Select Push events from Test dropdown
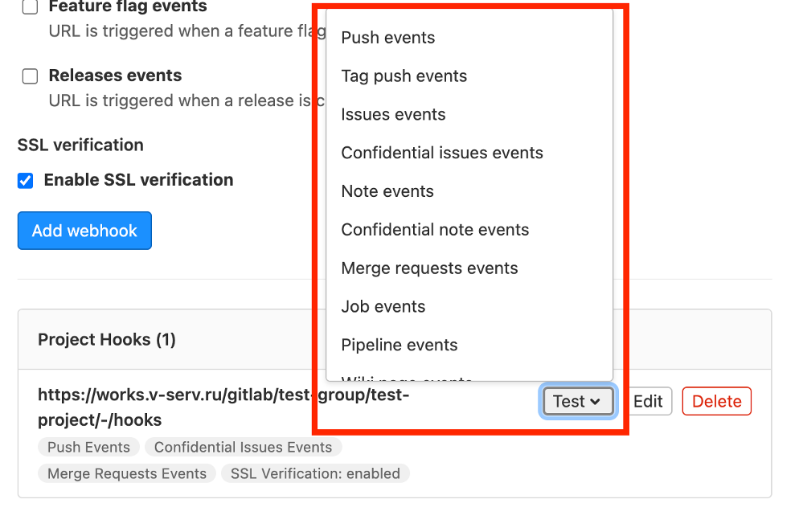Image resolution: width=803 pixels, height=532 pixels. click(469, 38)
